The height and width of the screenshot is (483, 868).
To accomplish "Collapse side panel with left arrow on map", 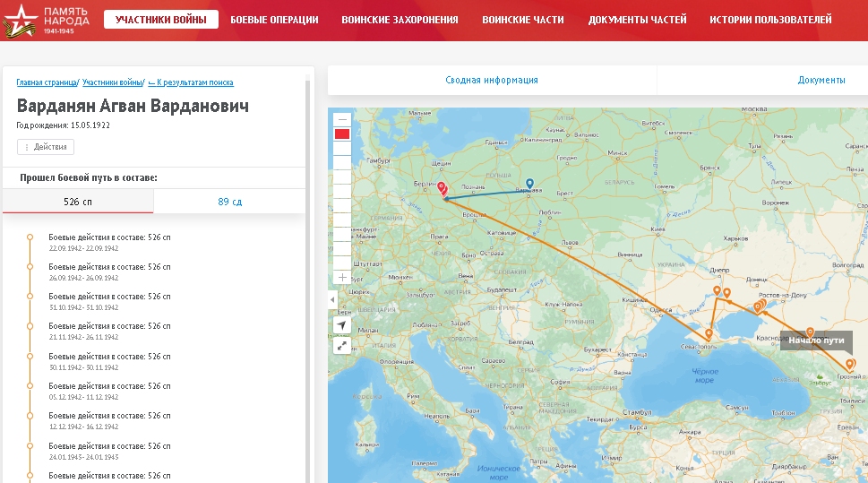I will tap(331, 299).
